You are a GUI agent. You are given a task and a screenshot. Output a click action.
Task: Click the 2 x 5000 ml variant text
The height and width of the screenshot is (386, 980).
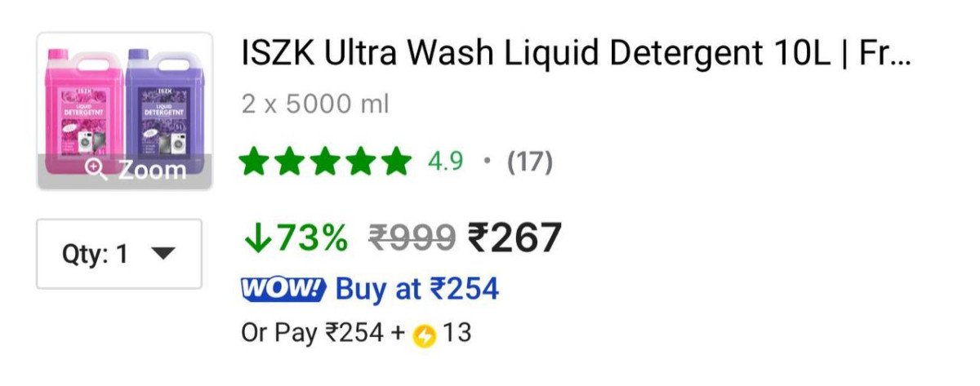pyautogui.click(x=314, y=104)
